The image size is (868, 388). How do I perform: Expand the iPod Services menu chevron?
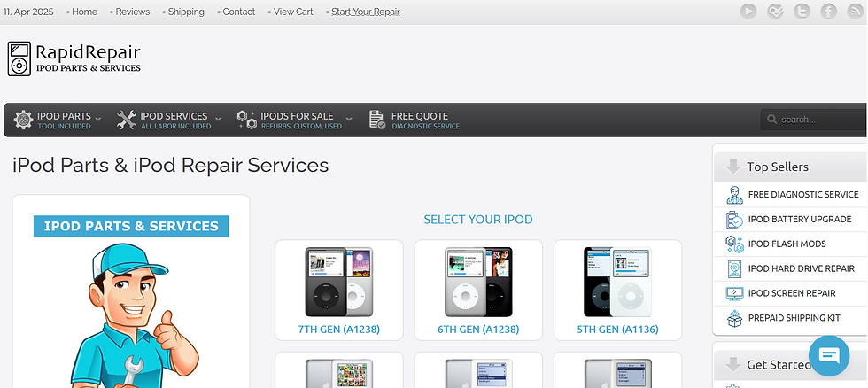218,119
